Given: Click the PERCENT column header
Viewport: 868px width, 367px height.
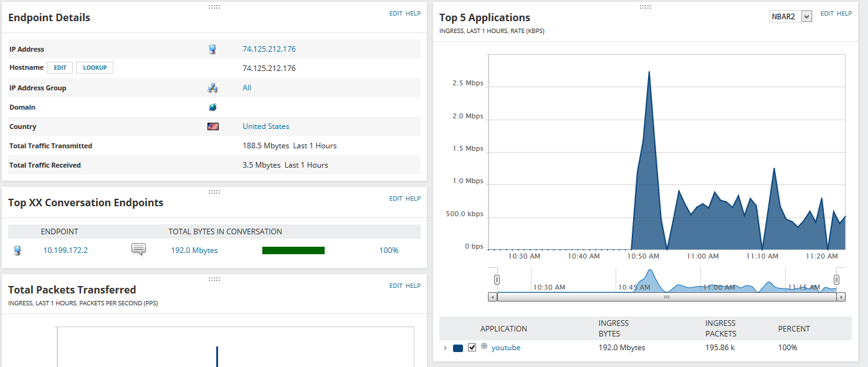Looking at the screenshot, I should (794, 328).
